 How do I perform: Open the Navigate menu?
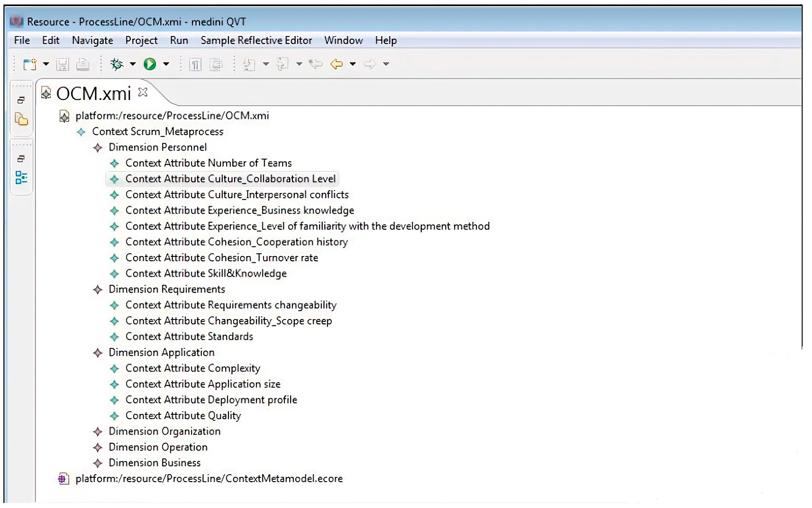(x=92, y=40)
